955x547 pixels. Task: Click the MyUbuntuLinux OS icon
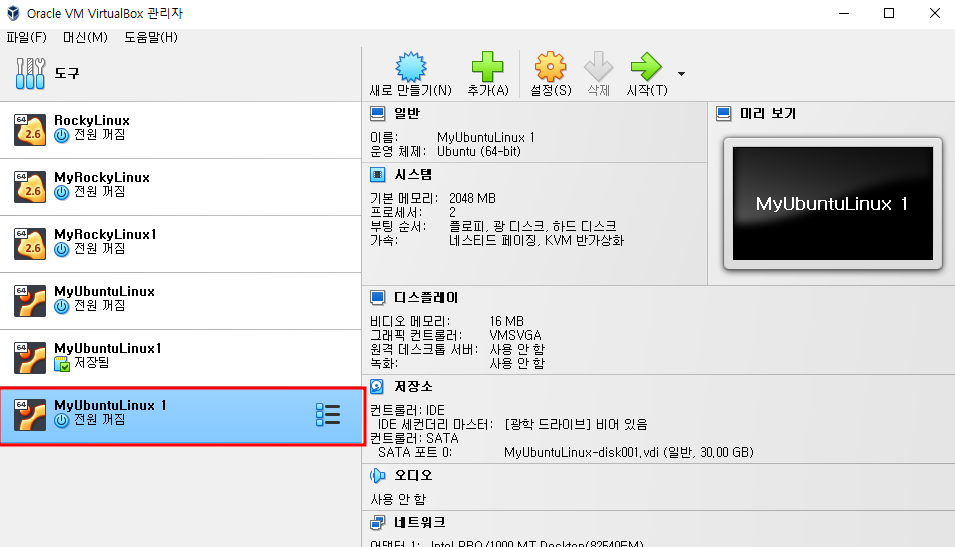(x=30, y=301)
